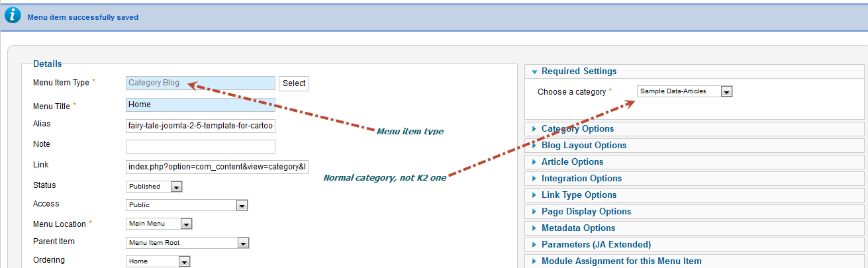Open the Choose a category dropdown
Screen dimensions: 868x268
pos(685,92)
